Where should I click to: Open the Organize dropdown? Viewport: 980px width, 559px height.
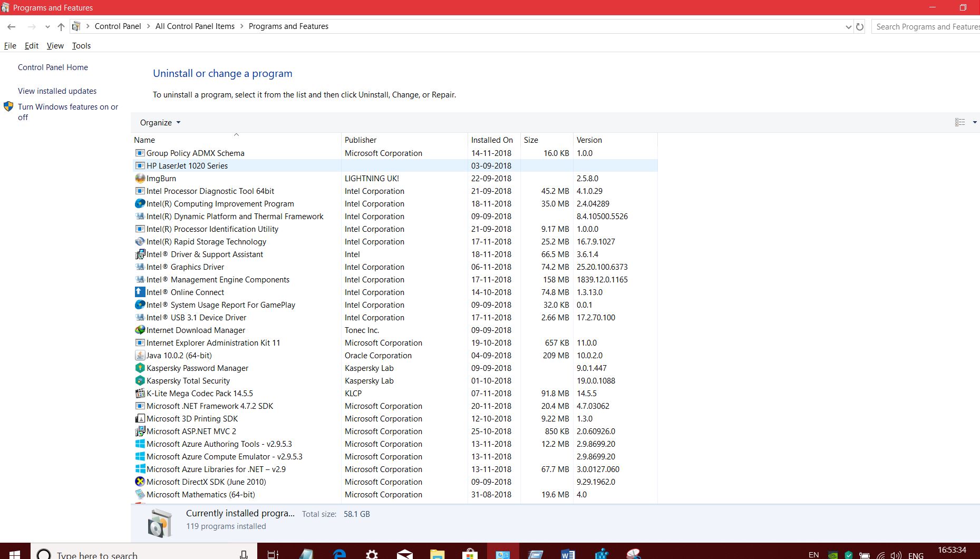(160, 123)
